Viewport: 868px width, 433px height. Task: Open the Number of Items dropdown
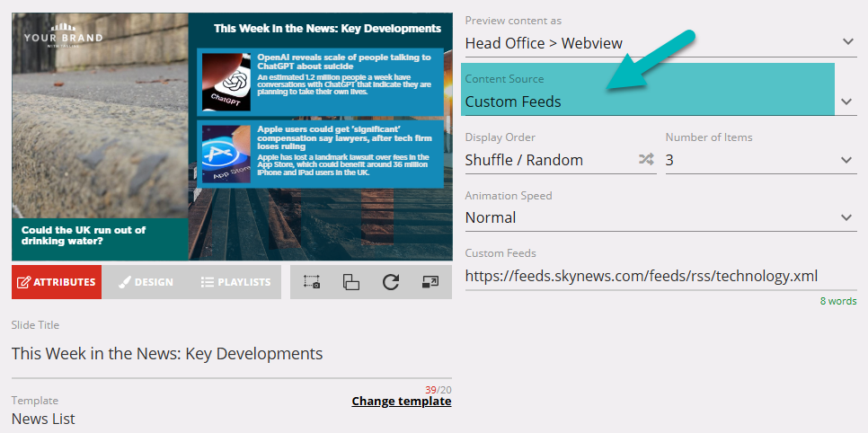(x=760, y=160)
